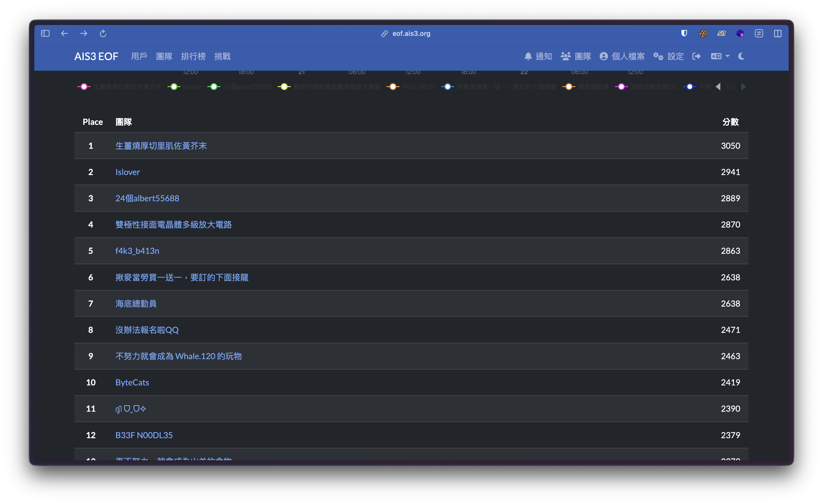Image resolution: width=823 pixels, height=504 pixels.
Task: Open team B33F N00DL35 link
Action: tap(144, 435)
